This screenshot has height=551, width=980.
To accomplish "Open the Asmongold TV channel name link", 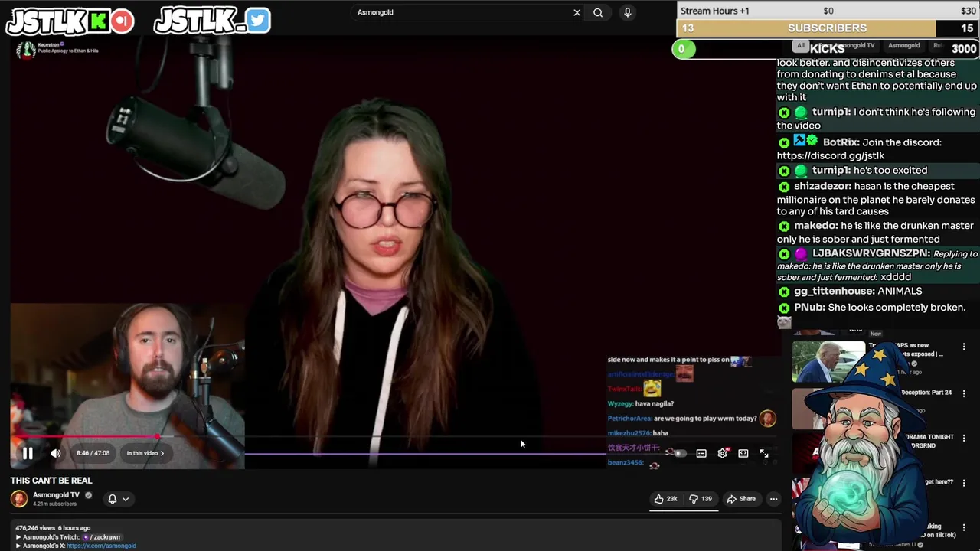I will click(x=56, y=495).
